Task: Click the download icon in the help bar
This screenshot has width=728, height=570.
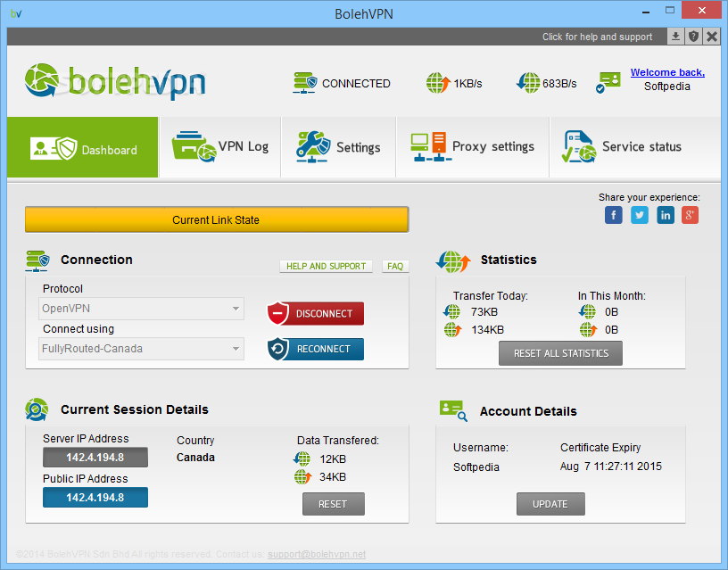Action: (676, 37)
